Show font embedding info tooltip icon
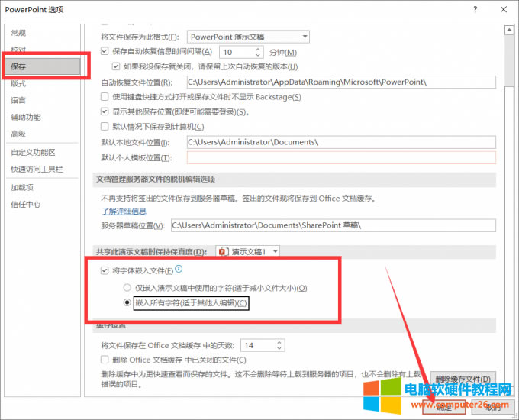The image size is (519, 420). 179,269
